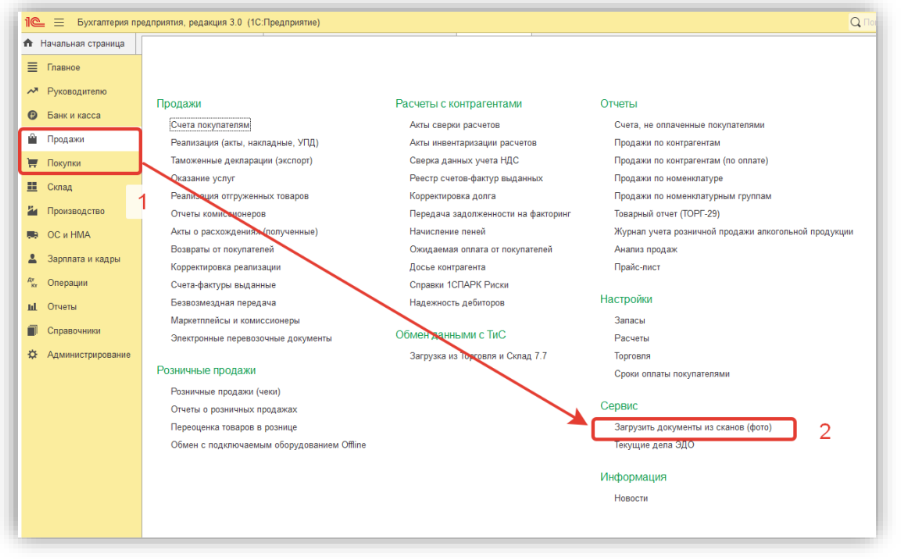Click the Зарплата и кадры person icon
902x559 pixels.
coord(33,258)
